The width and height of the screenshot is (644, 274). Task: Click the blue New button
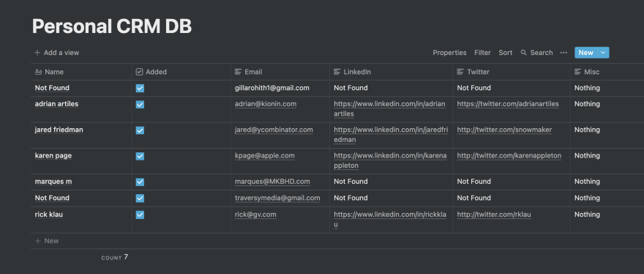[x=586, y=53]
